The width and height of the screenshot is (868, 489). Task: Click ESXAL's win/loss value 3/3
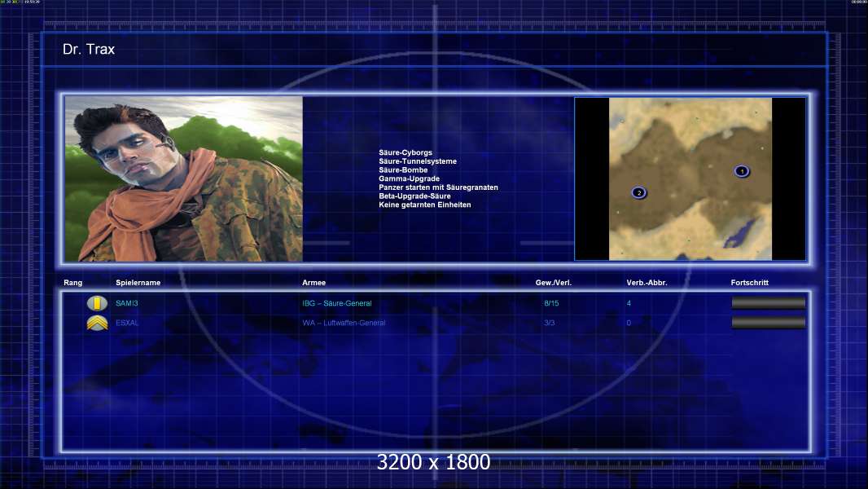click(549, 323)
